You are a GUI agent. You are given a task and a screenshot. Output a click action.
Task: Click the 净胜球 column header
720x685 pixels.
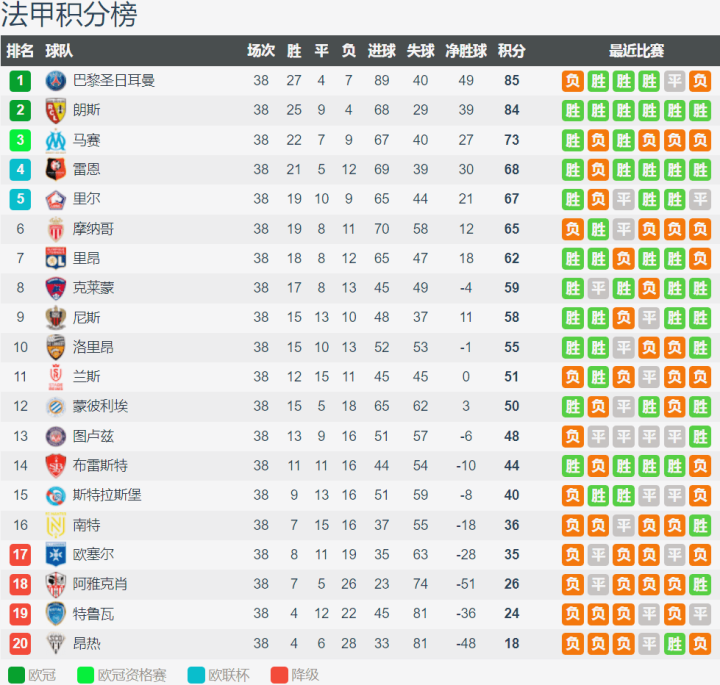click(466, 51)
